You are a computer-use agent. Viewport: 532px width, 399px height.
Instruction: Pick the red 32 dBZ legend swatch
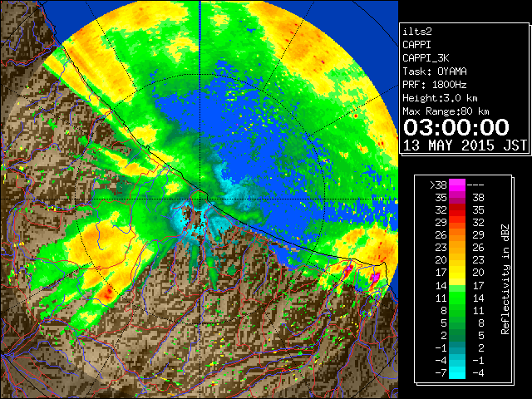coord(457,210)
